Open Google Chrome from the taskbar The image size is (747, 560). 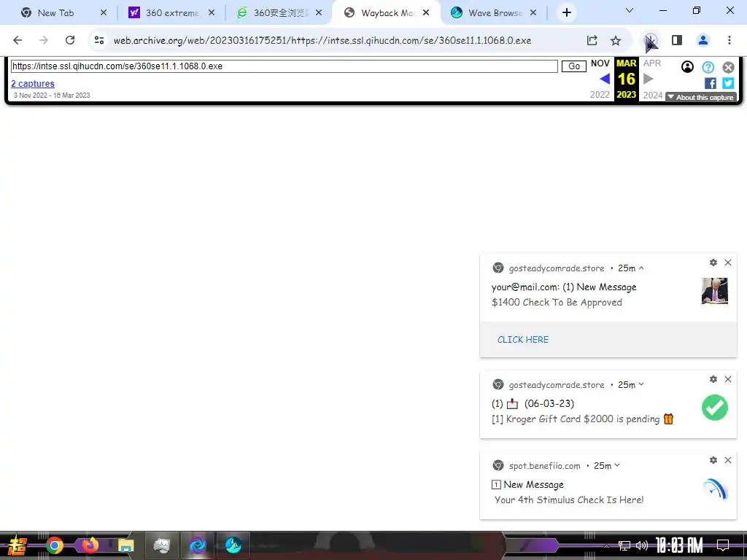click(54, 545)
